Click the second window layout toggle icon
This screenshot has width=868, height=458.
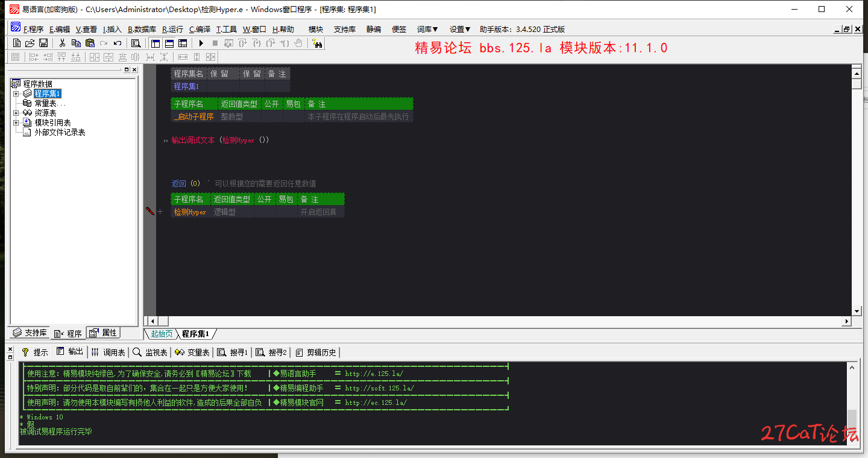pyautogui.click(x=169, y=43)
